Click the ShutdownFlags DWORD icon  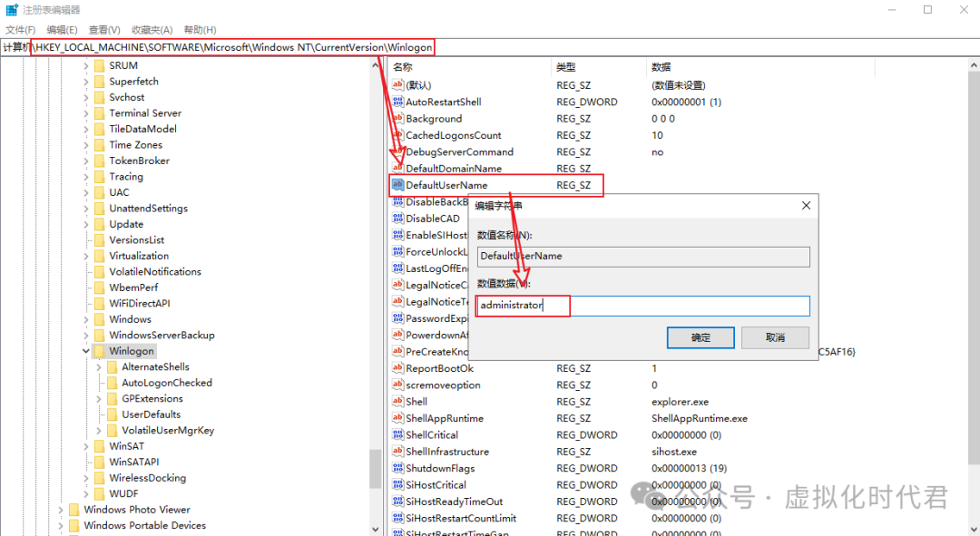(x=397, y=468)
